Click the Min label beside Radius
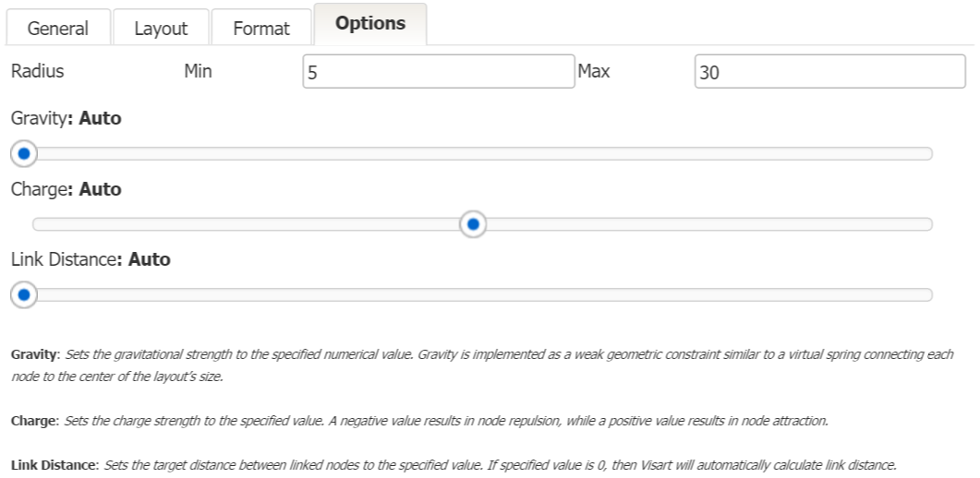The height and width of the screenshot is (478, 980). point(199,70)
